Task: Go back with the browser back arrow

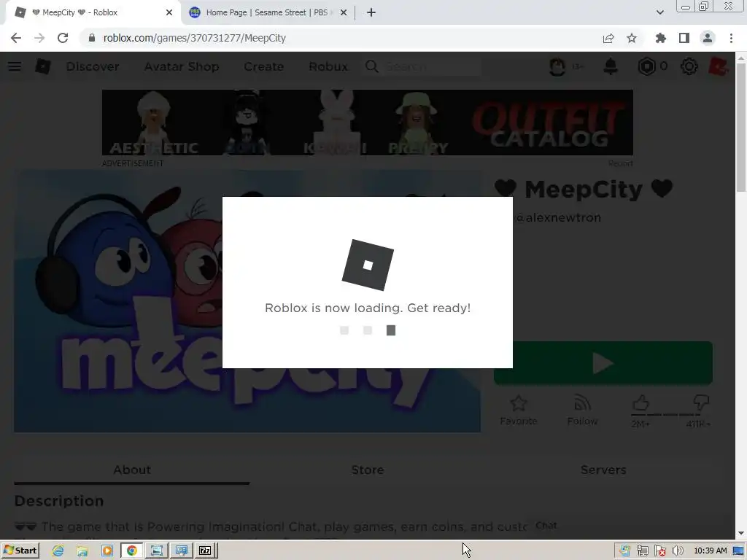Action: point(16,38)
